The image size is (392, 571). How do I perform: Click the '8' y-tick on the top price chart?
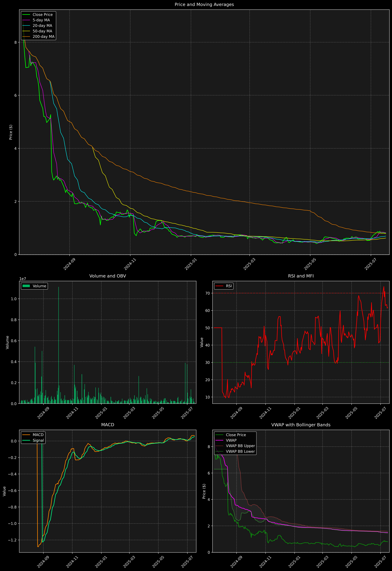(x=15, y=42)
